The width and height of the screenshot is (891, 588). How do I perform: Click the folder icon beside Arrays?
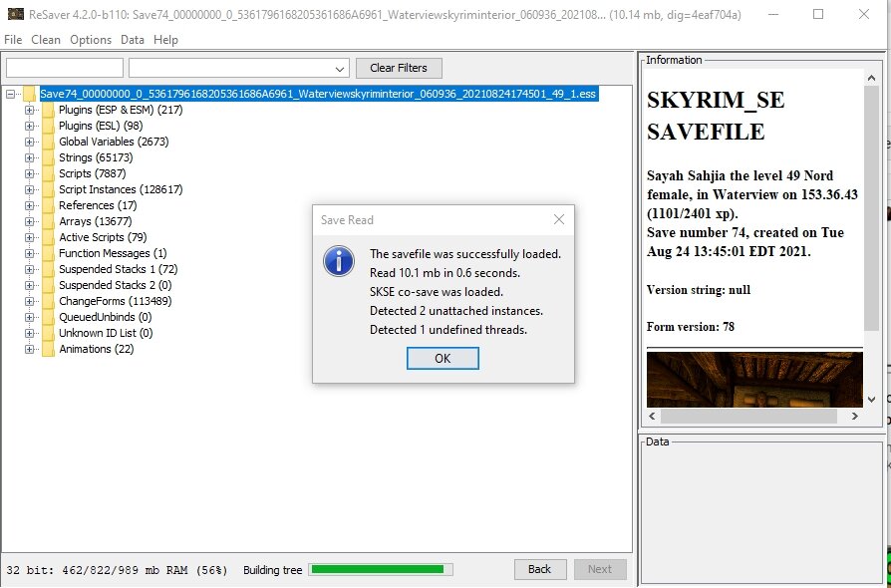tap(48, 221)
